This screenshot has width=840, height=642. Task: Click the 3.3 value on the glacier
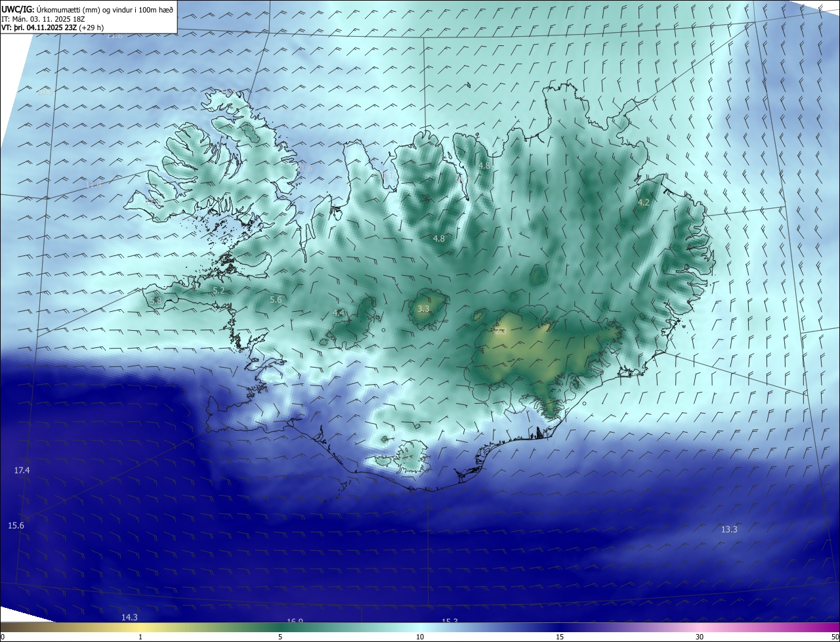coord(423,309)
